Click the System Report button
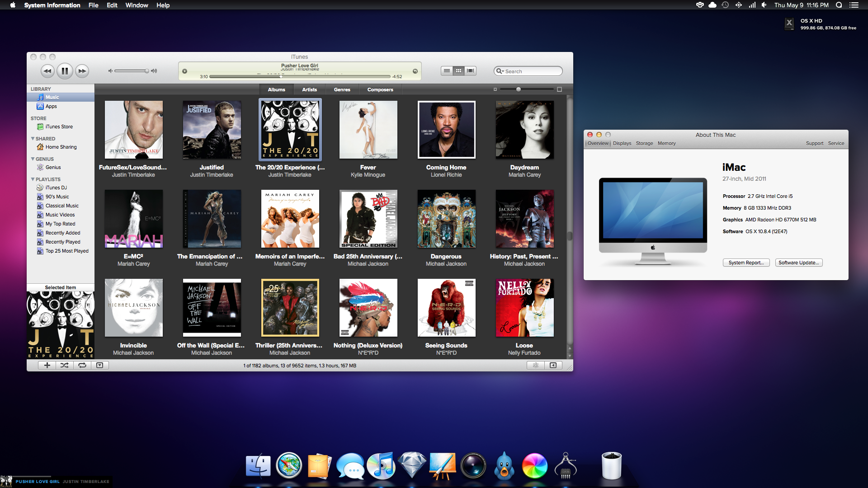The width and height of the screenshot is (868, 488). 746,263
